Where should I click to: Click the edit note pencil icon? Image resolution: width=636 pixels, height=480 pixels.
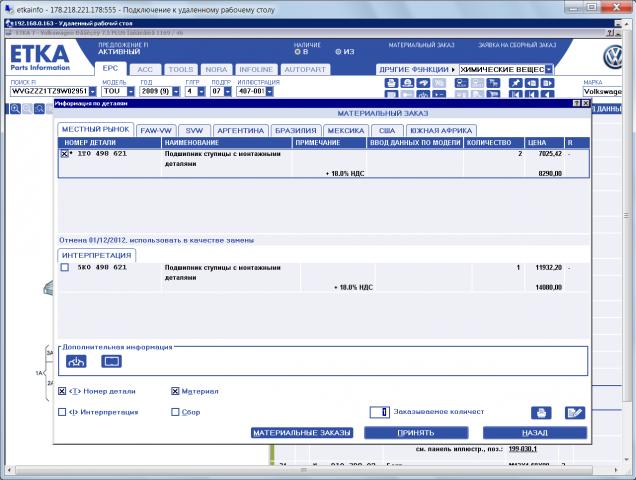pos(575,413)
